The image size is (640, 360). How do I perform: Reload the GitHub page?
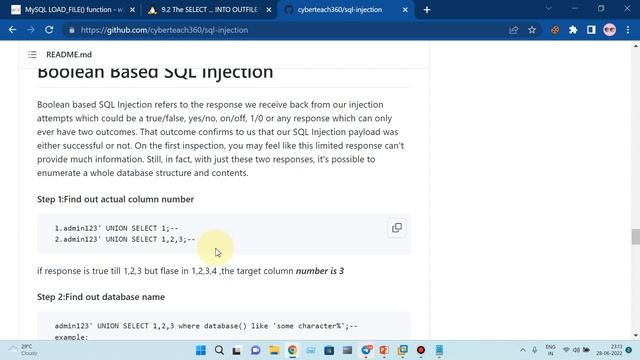pyautogui.click(x=49, y=30)
